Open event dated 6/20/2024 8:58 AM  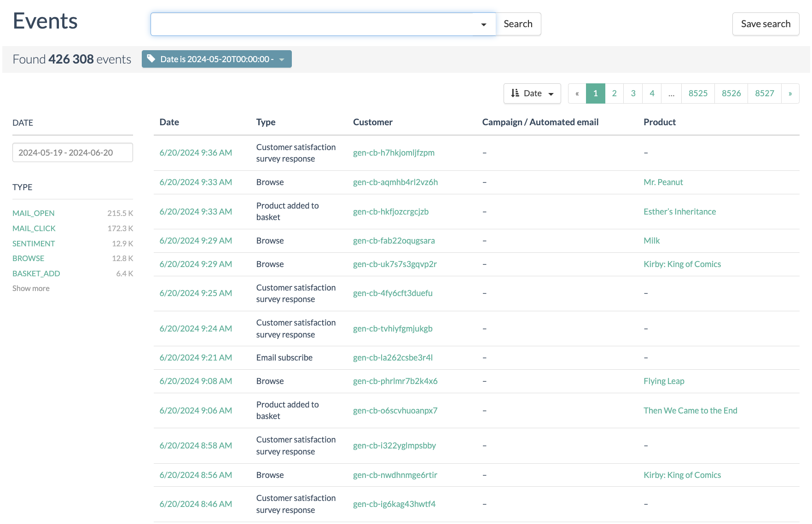[196, 446]
